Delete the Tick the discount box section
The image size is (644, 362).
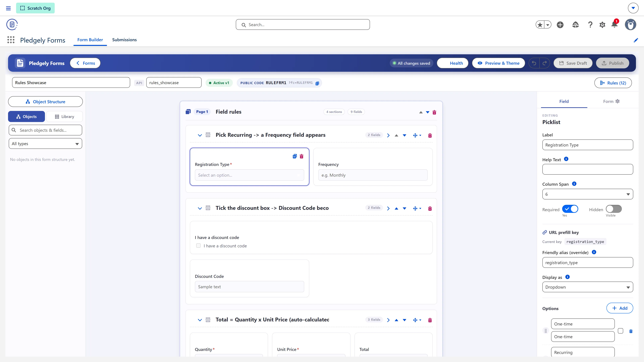(430, 209)
